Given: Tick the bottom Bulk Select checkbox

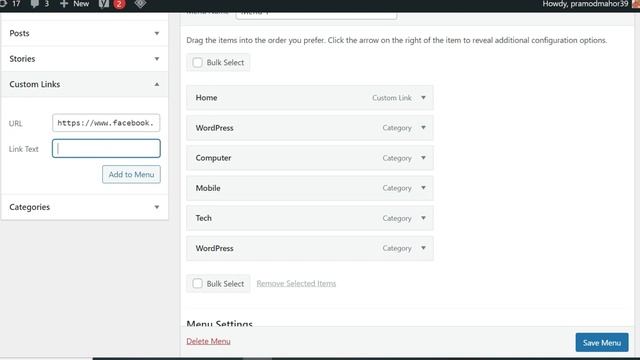Looking at the screenshot, I should click(198, 283).
